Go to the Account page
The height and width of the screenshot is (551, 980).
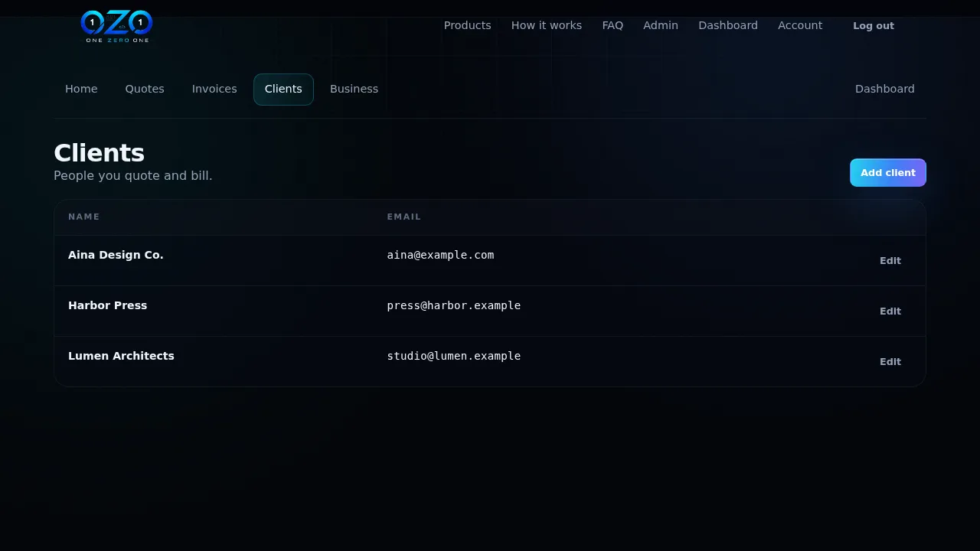pos(800,25)
